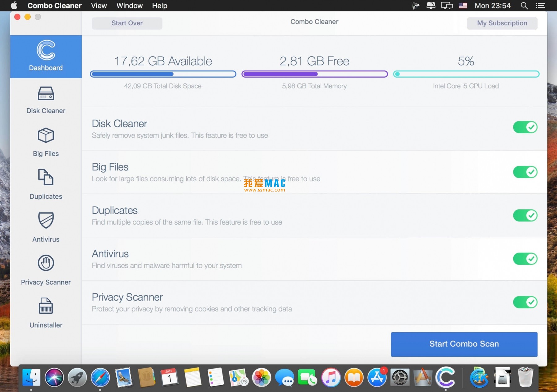Open Messages in the Dock
The width and height of the screenshot is (557, 392).
284,377
